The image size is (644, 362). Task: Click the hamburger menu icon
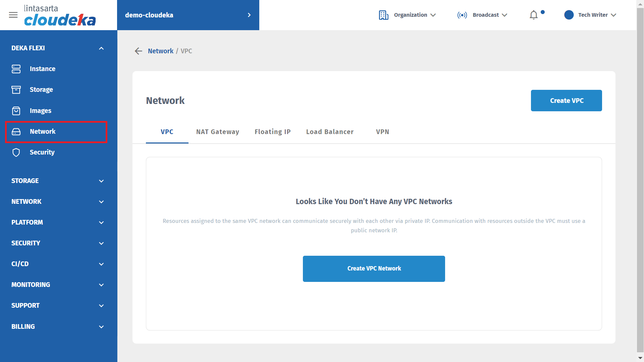coord(13,15)
